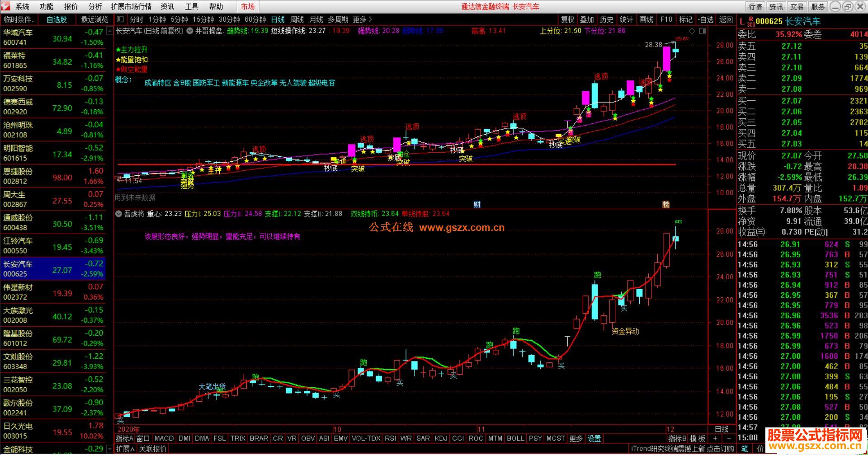Open the 功能 menu
This screenshot has width=868, height=455.
click(47, 6)
